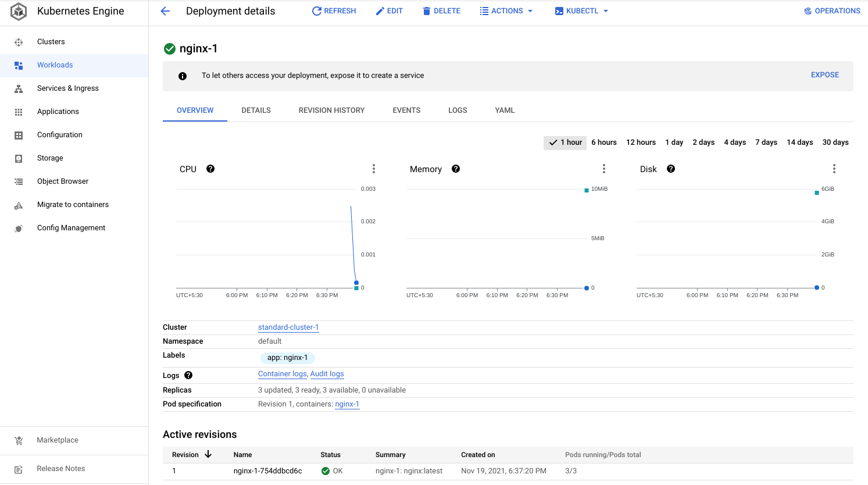Image resolution: width=868 pixels, height=485 pixels.
Task: Click the REFRESH button
Action: point(334,11)
